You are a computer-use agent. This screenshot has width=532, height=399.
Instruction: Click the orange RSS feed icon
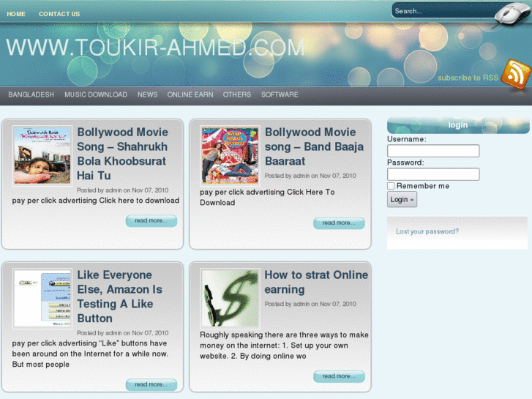coord(515,75)
